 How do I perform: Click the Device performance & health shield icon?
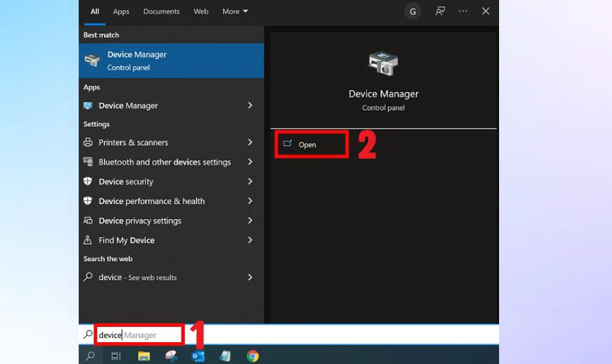[x=88, y=201]
